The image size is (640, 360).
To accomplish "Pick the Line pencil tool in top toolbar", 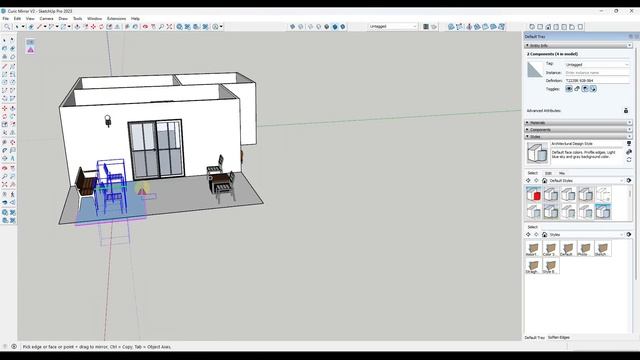I will tap(40, 27).
